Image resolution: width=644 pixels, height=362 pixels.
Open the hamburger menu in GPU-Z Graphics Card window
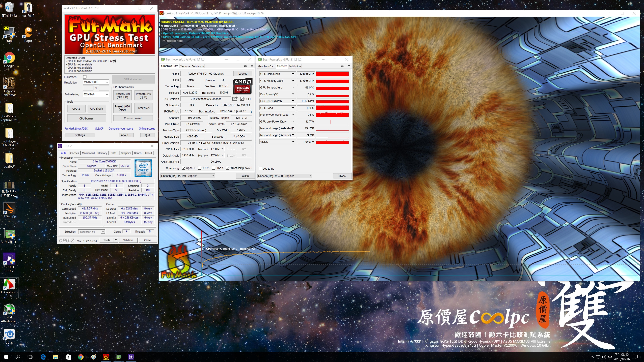tap(252, 66)
